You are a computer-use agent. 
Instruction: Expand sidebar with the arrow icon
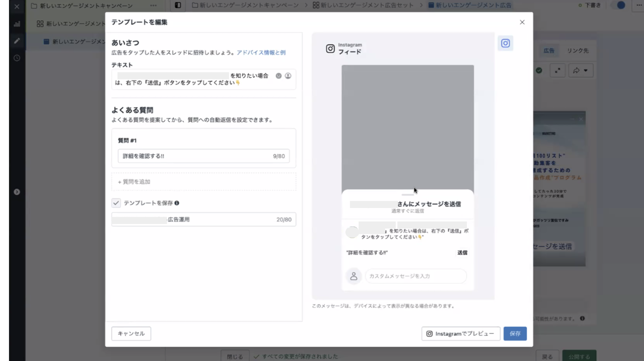tap(17, 192)
